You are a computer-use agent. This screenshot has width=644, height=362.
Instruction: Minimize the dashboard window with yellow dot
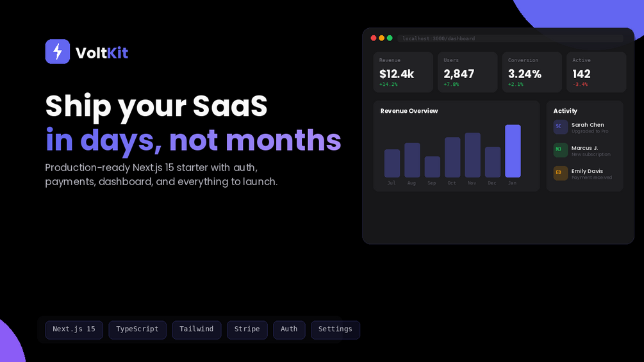point(381,38)
